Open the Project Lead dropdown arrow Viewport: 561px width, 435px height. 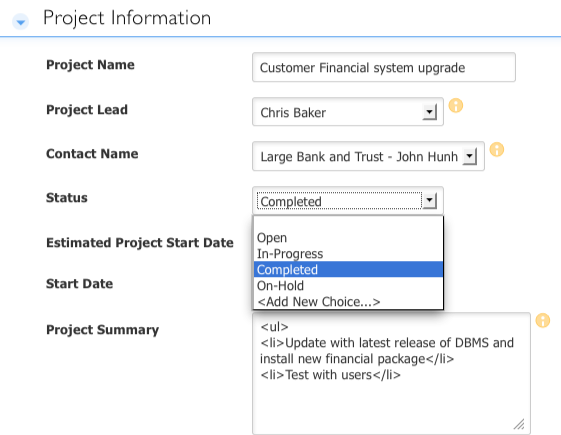click(429, 112)
